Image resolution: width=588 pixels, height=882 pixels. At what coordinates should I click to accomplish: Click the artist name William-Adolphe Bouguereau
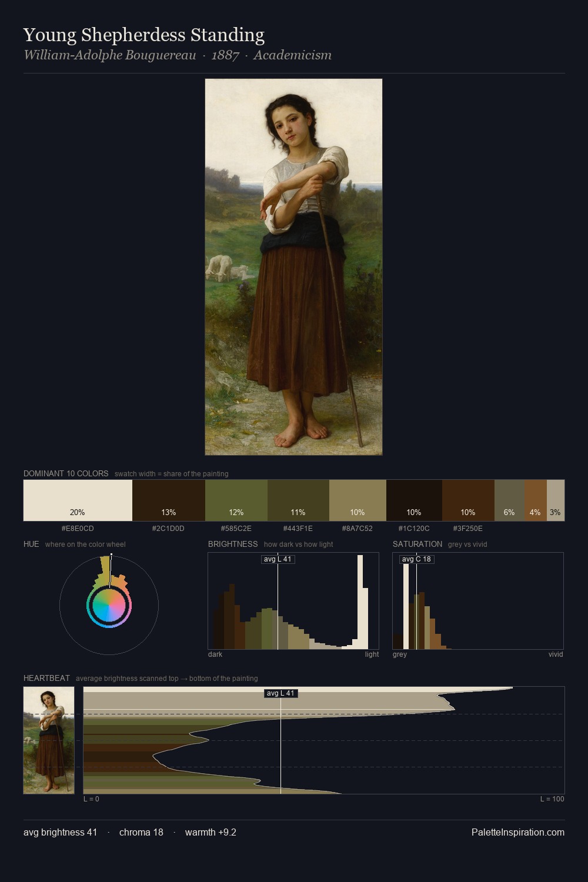point(109,55)
